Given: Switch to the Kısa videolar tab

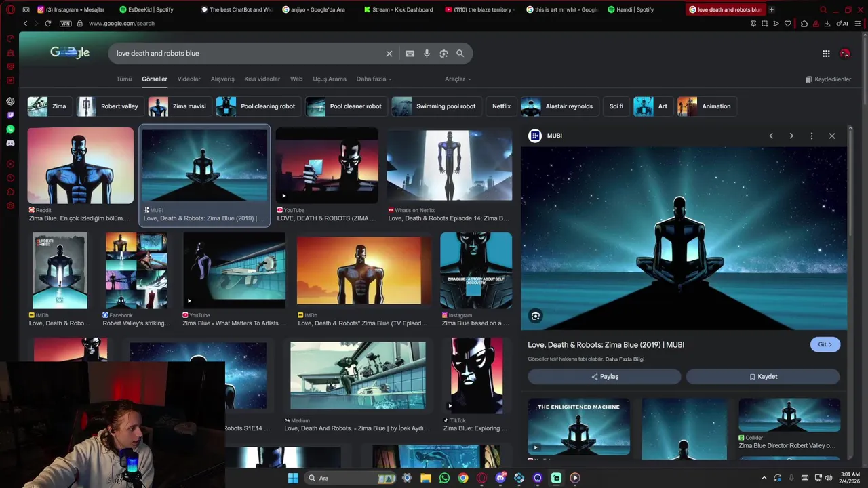Looking at the screenshot, I should coord(262,79).
